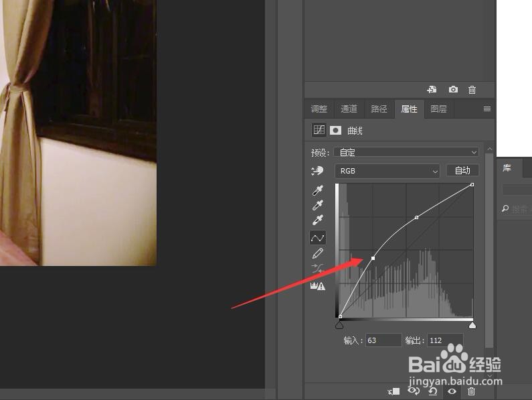
Task: Open the preset dropdown showing 自定
Action: point(406,152)
